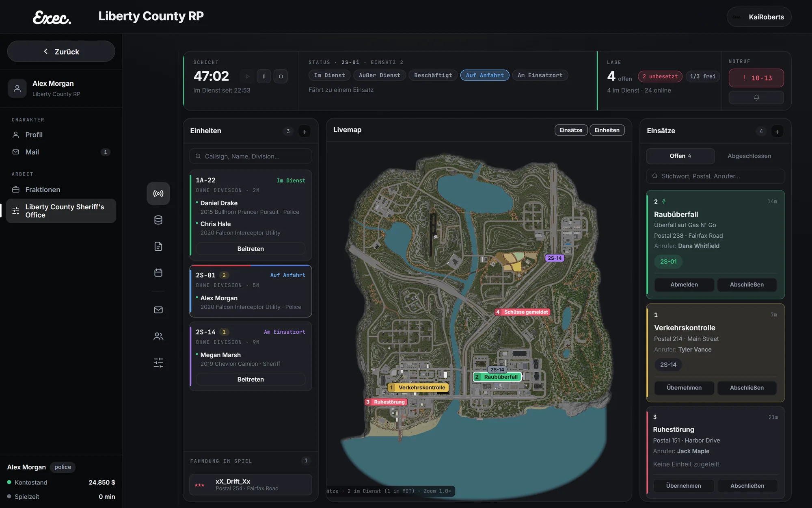
Task: Open Fraktionen in the sidebar
Action: (x=61, y=190)
